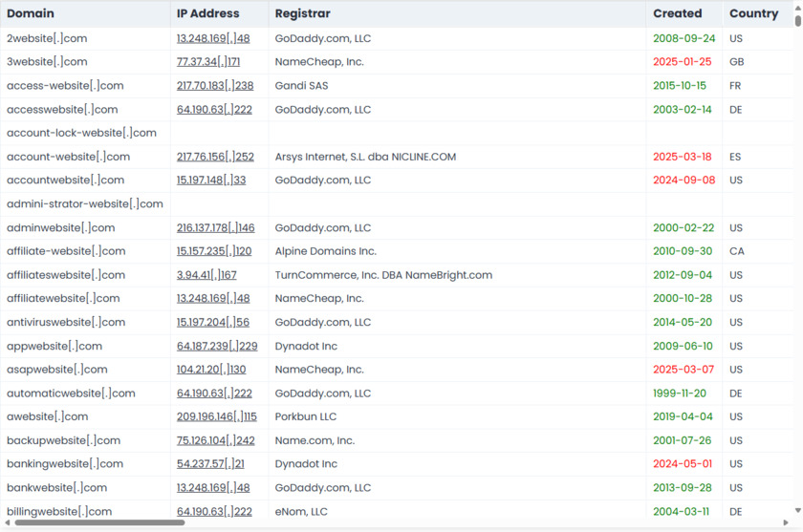Open IP link 64.187.239[.]229
The image size is (803, 532).
[x=217, y=346]
